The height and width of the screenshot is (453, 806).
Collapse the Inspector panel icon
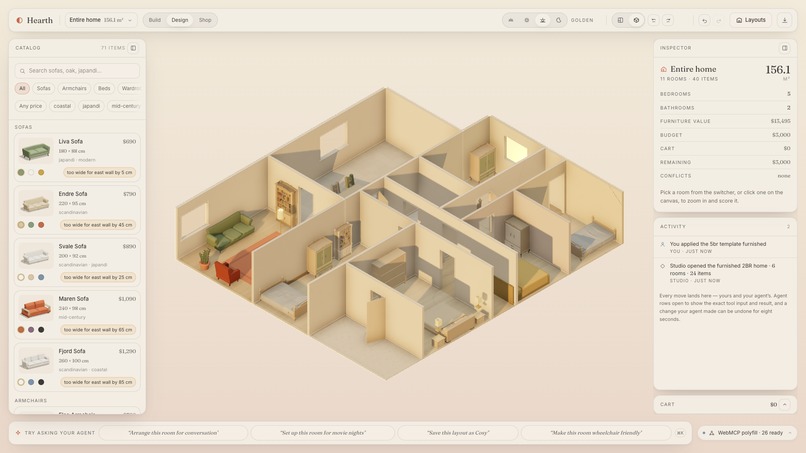click(x=784, y=48)
